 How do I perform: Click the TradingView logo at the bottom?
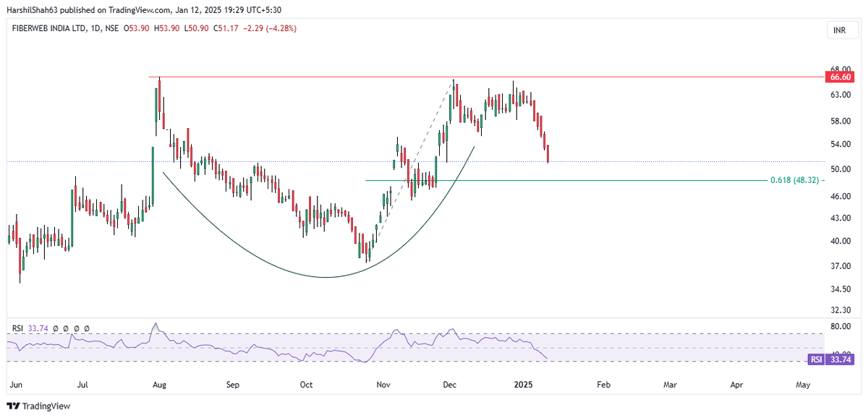39,406
